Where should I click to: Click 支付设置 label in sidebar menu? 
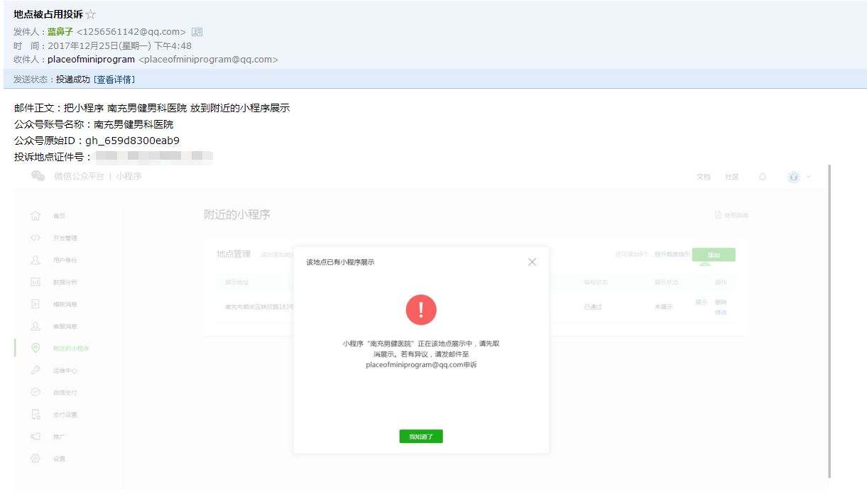pyautogui.click(x=65, y=415)
